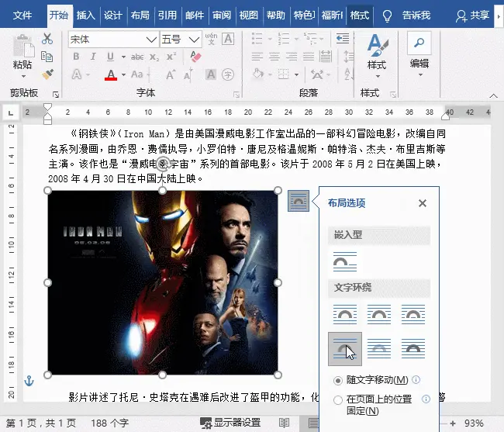Image resolution: width=504 pixels, height=432 pixels.
Task: Collapse the ribbon with the chevron
Action: point(493,95)
